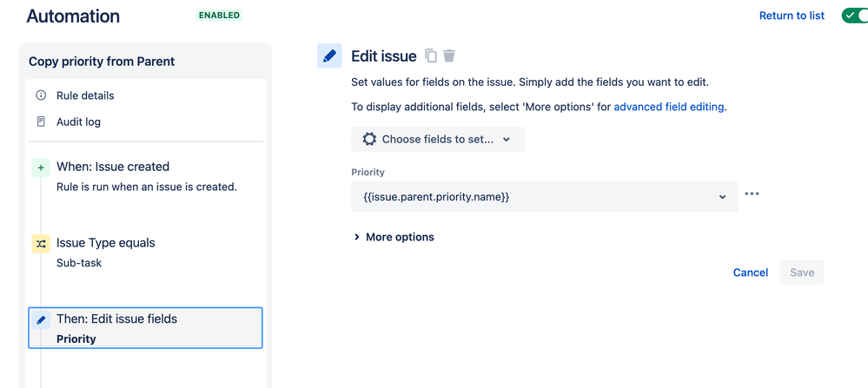This screenshot has width=868, height=388.
Task: Click the yellow condition shuffle icon
Action: click(41, 244)
